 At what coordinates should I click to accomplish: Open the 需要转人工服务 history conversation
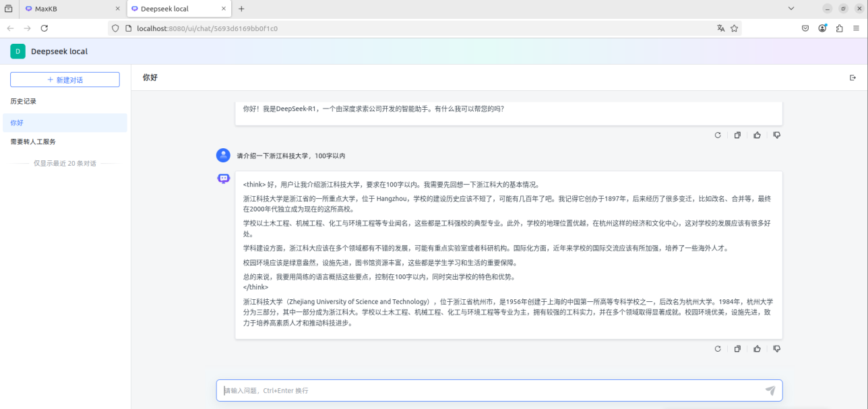(65, 141)
